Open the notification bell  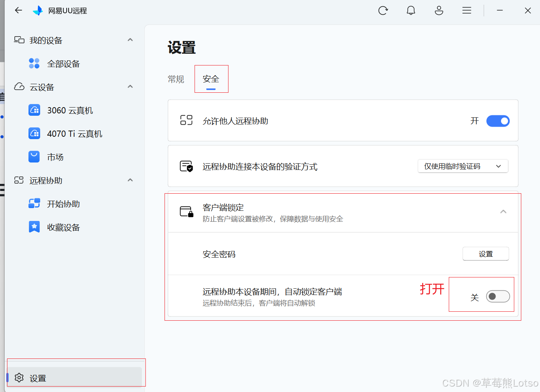[411, 11]
